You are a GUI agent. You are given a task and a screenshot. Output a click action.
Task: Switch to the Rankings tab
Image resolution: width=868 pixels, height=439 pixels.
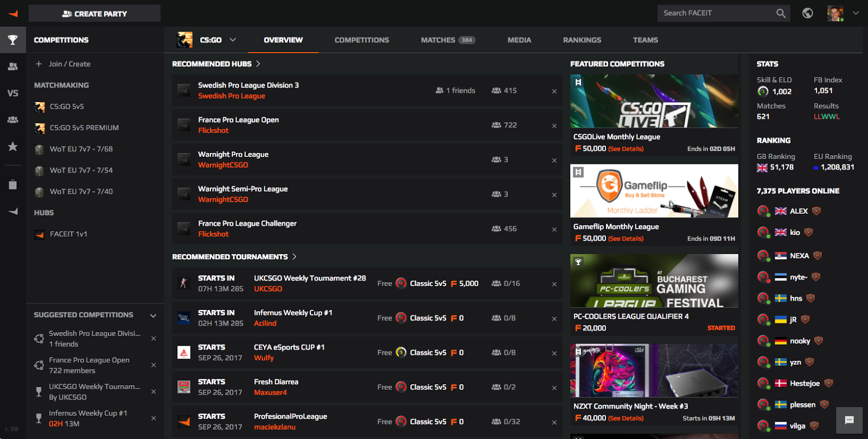pos(582,40)
